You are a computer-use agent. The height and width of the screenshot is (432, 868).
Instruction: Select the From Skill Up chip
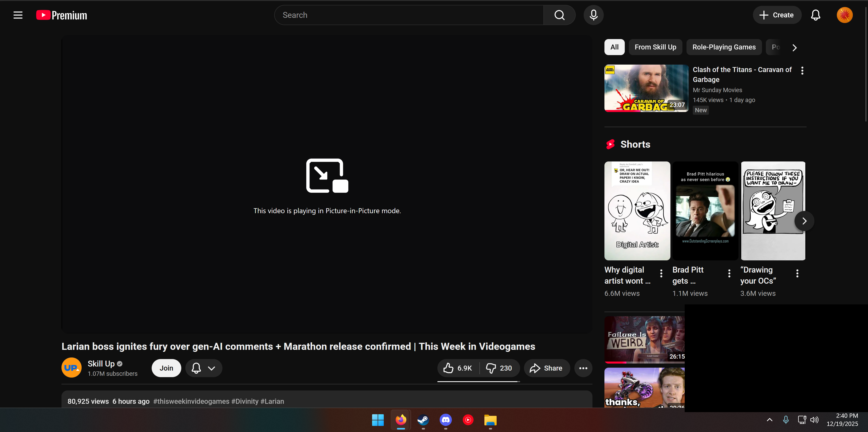[655, 47]
